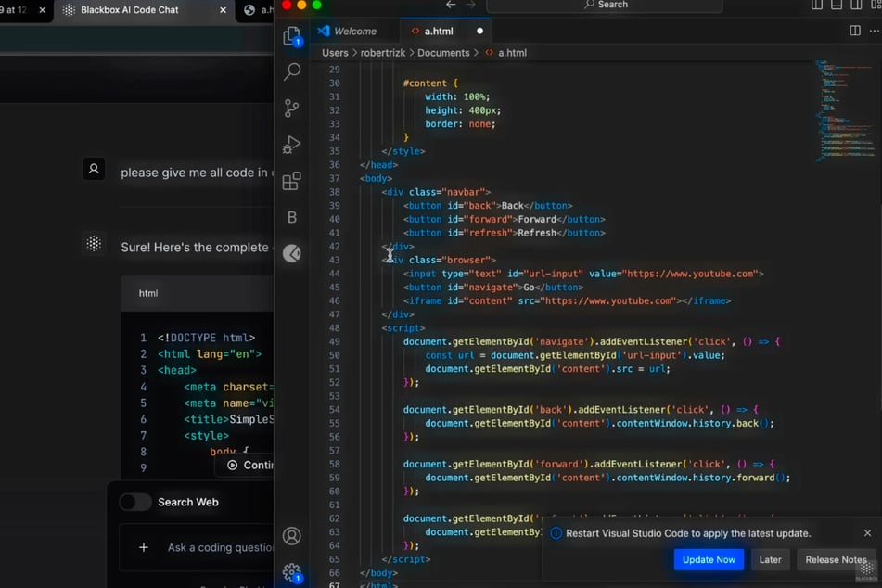Click the Update Now button
This screenshot has width=882, height=588.
(709, 559)
